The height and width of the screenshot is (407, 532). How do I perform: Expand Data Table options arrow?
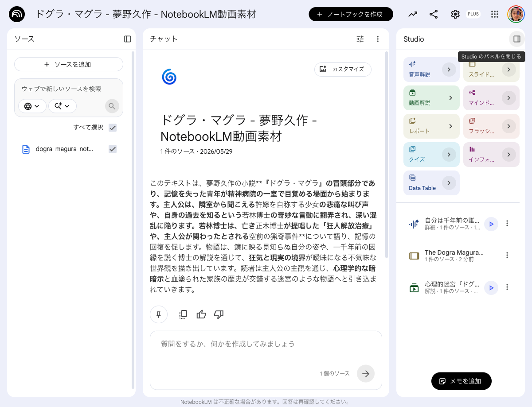[x=449, y=183]
